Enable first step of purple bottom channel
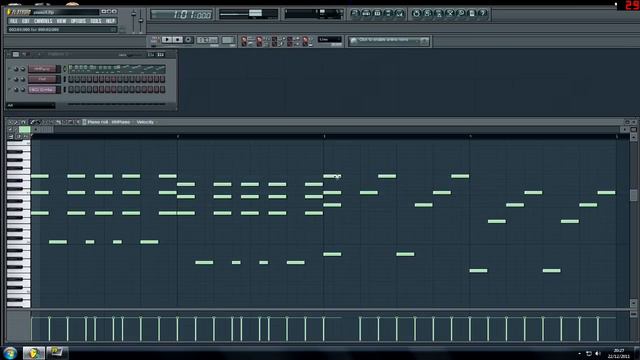The height and width of the screenshot is (360, 640). click(71, 89)
